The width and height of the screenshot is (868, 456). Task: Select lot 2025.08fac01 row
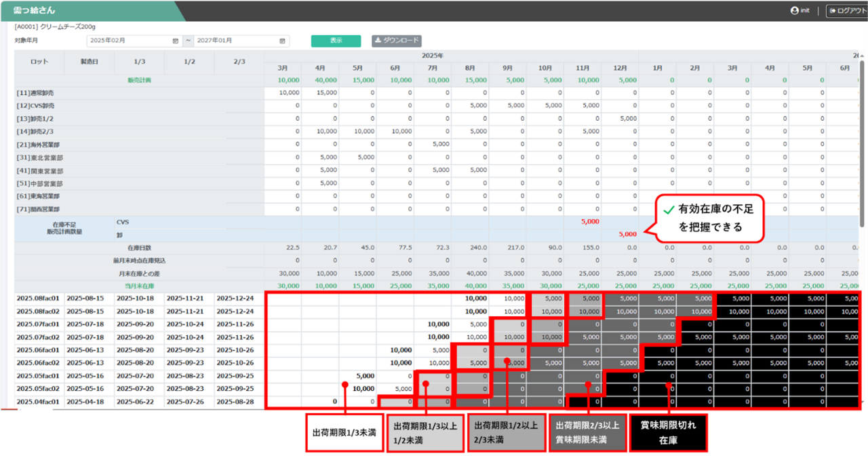38,299
